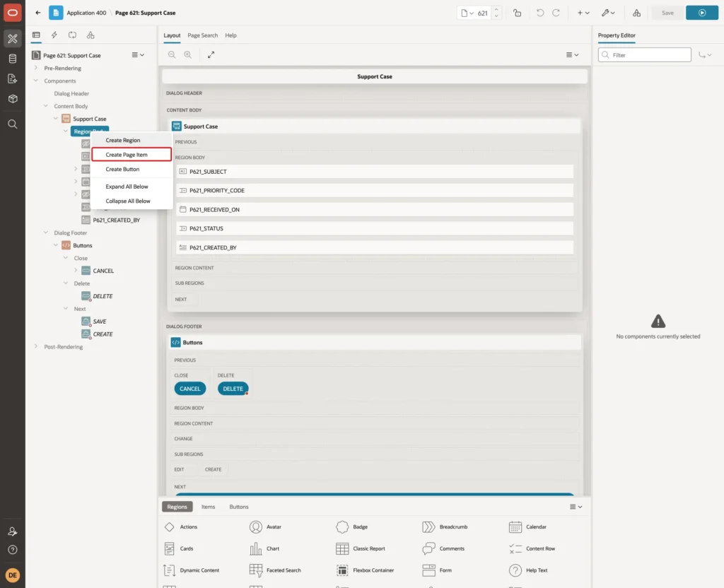
Task: Switch the gallery to the Items tab
Action: (x=209, y=507)
